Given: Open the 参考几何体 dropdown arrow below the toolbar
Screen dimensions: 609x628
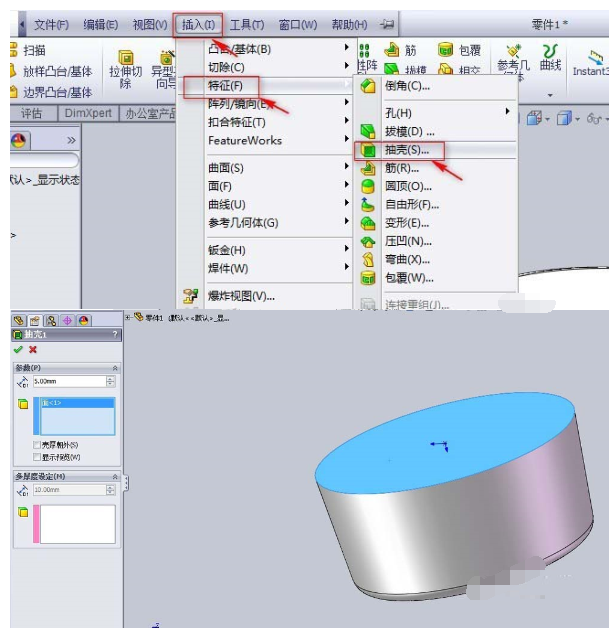Looking at the screenshot, I should [x=550, y=95].
